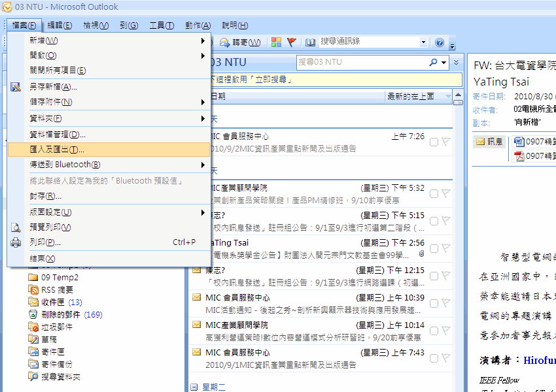
Task: Click the blue Help question mark icon
Action: 440,42
